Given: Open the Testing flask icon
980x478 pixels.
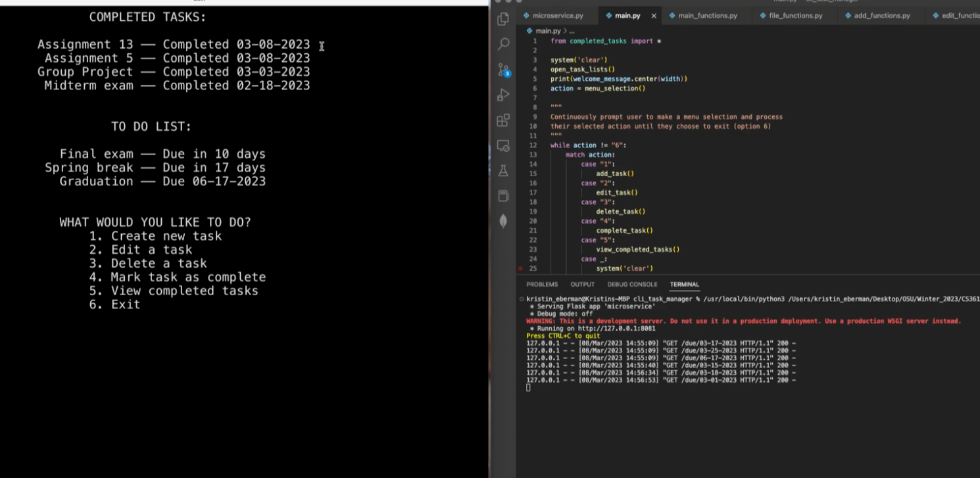Looking at the screenshot, I should tap(503, 171).
